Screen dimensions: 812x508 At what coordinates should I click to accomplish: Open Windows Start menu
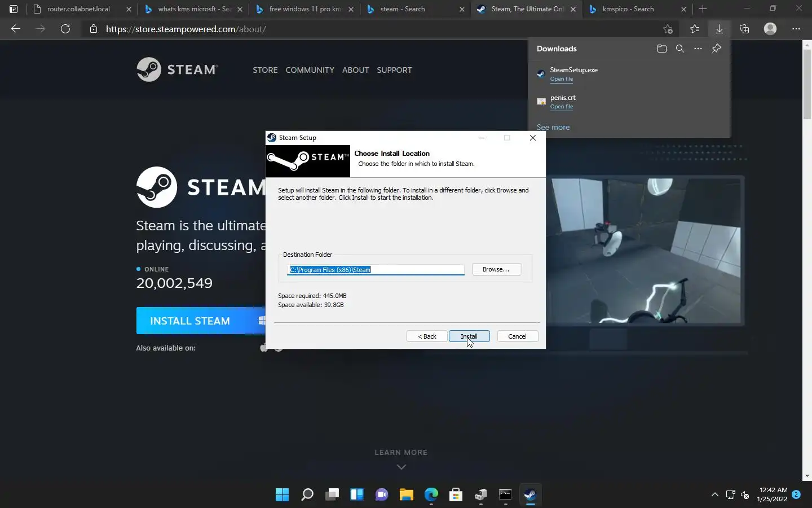click(282, 495)
